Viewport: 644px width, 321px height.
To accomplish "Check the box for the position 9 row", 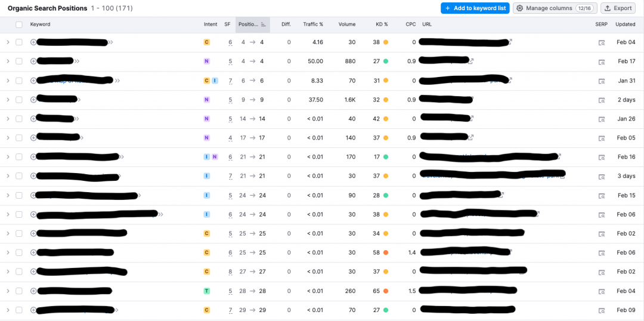I will 19,100.
